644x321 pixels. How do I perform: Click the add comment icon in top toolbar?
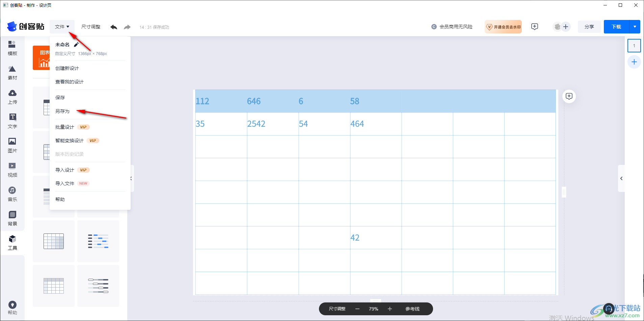point(535,27)
